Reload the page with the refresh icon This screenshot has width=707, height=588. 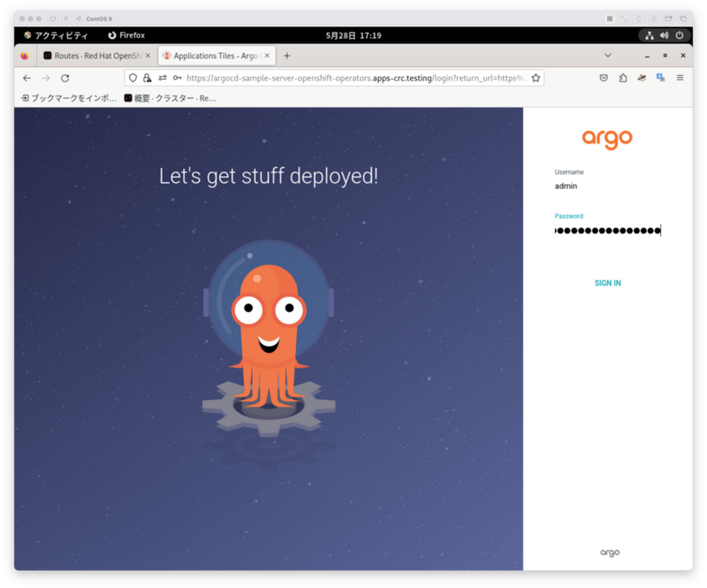tap(65, 78)
